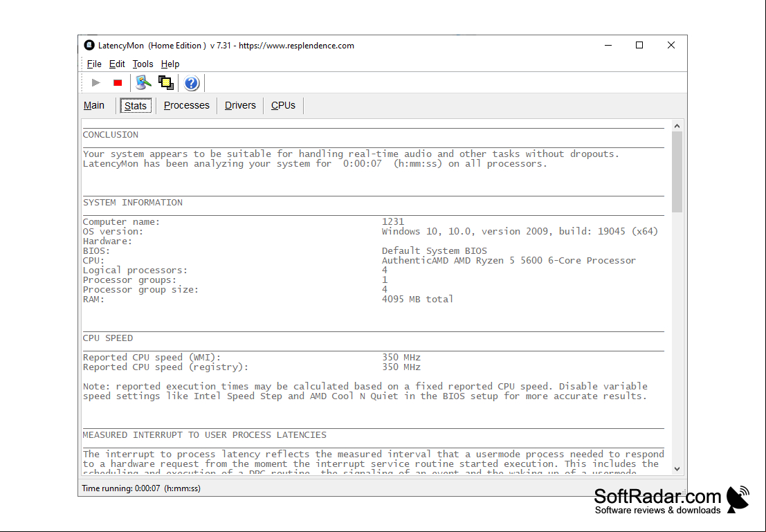This screenshot has height=532, width=766.
Task: Close the LatencyMon window
Action: pos(671,46)
